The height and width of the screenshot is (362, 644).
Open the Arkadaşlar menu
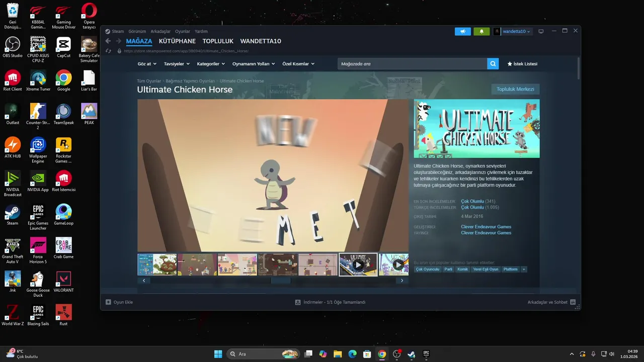tap(160, 31)
